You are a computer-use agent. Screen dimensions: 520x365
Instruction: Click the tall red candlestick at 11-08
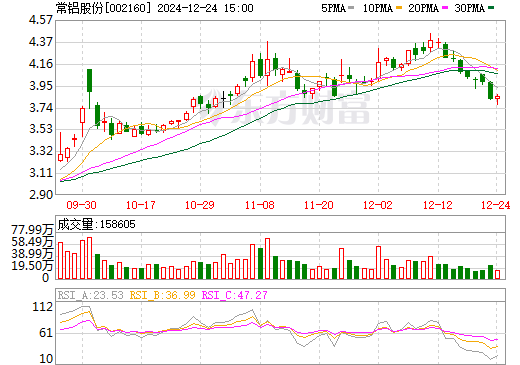[x=267, y=63]
